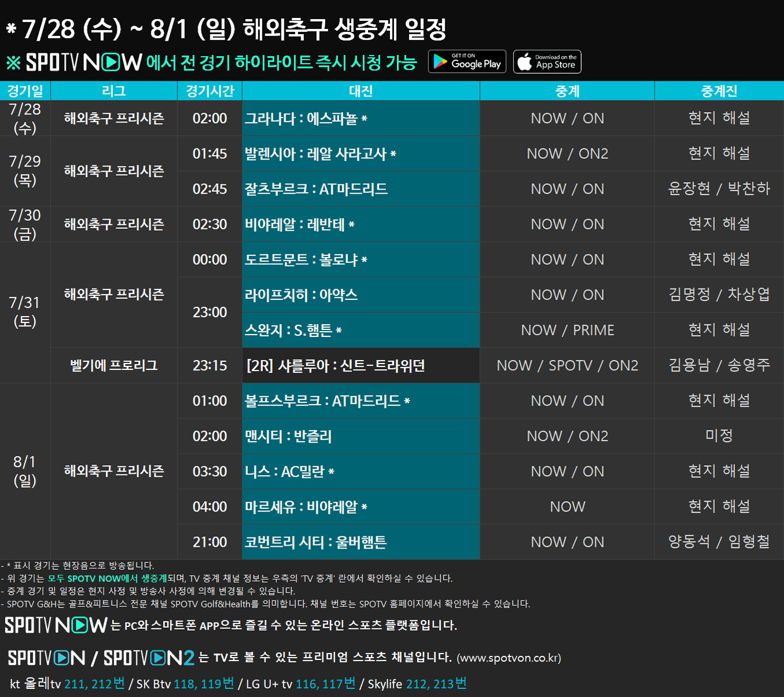Select the 잘츠부르크 : AT마드리드 match
Screen dimensions: 784x697
click(316, 189)
